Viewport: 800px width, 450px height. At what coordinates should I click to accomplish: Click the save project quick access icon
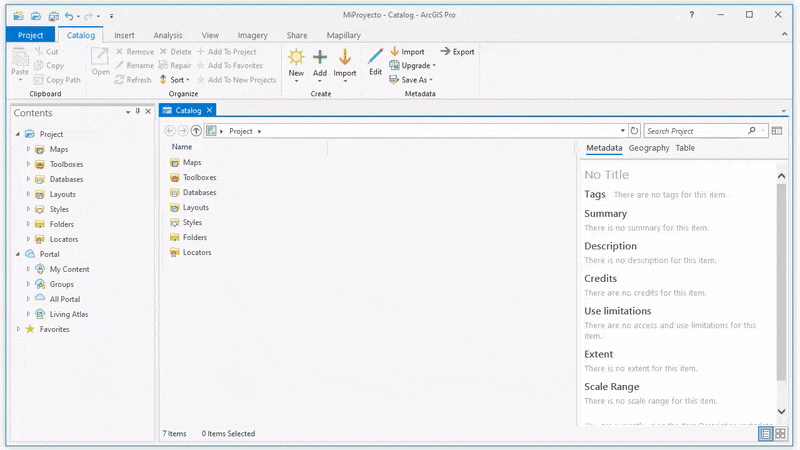(53, 16)
